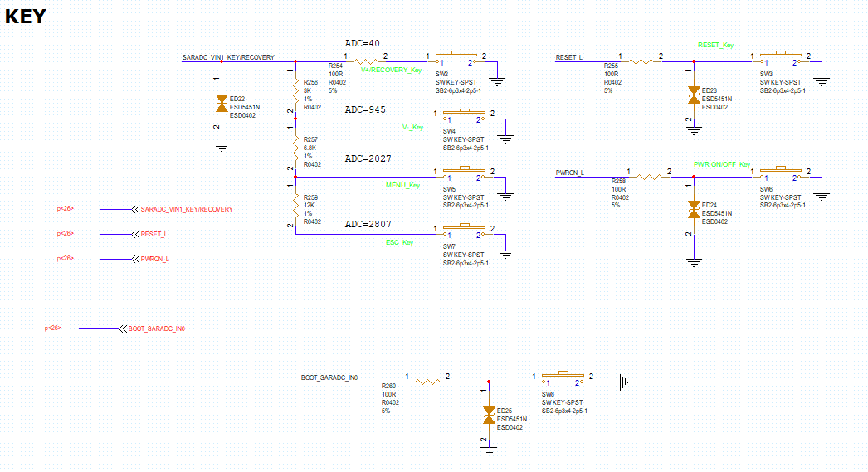Screen dimensions: 868x472
Task: Click the green V+/RECOVERY_Key label
Action: (391, 70)
